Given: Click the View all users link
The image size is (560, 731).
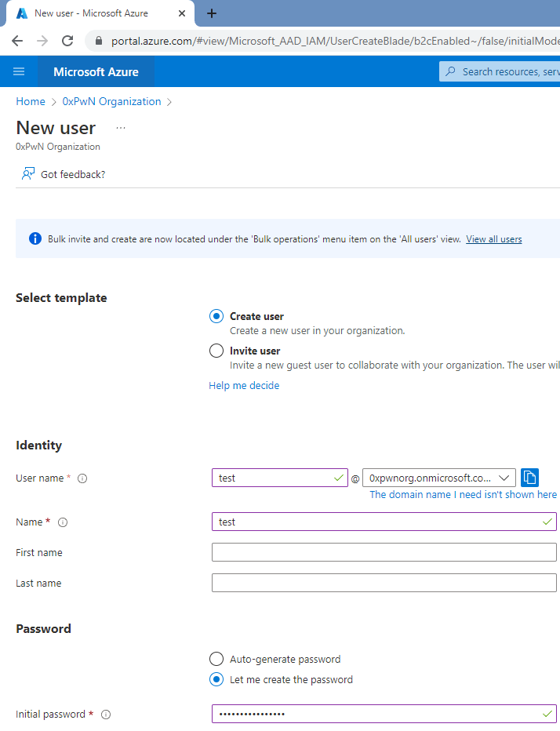Looking at the screenshot, I should [493, 239].
